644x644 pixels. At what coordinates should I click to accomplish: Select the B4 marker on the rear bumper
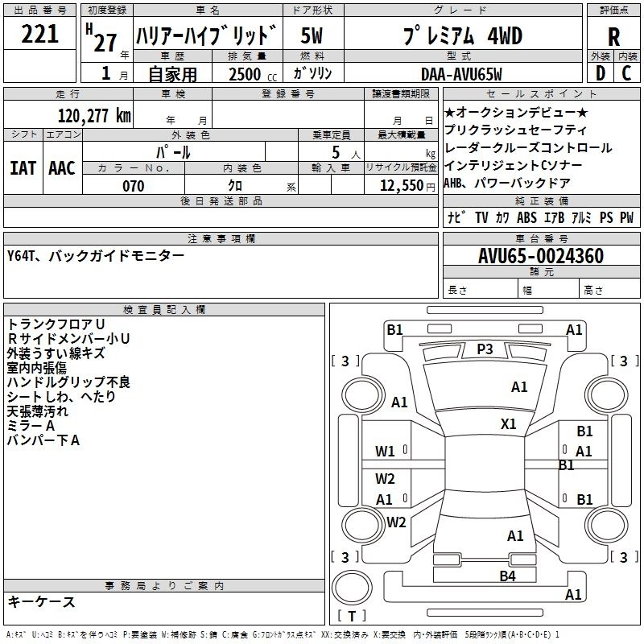[507, 576]
